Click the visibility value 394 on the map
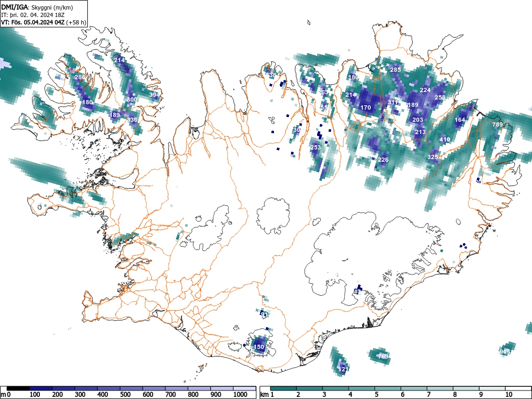This screenshot has height=399, width=532. tap(154, 95)
